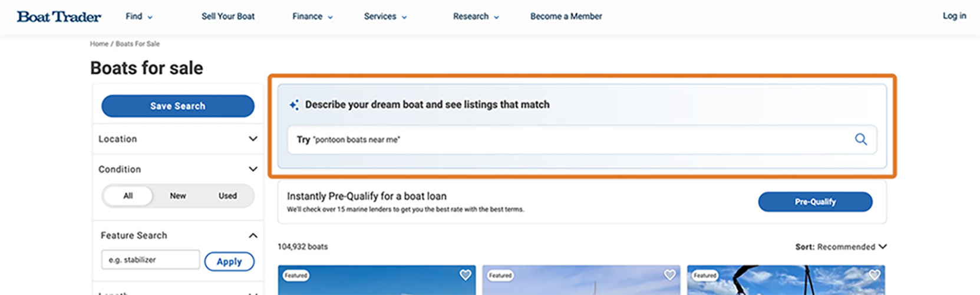Click the sparkle AI icon beside dream boat heading
Viewport: 980px width, 295px height.
click(293, 105)
